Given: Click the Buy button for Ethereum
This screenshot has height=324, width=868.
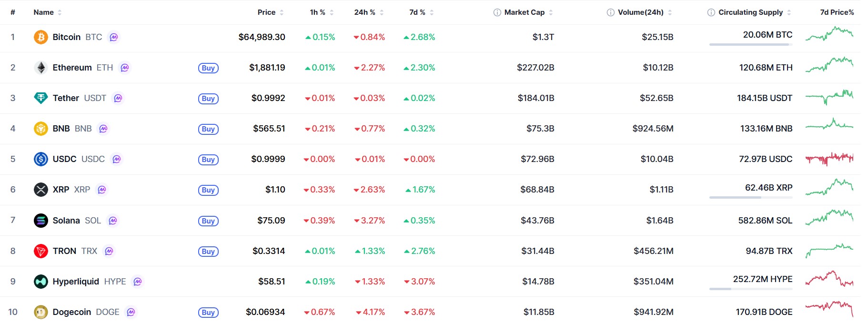Looking at the screenshot, I should 208,68.
